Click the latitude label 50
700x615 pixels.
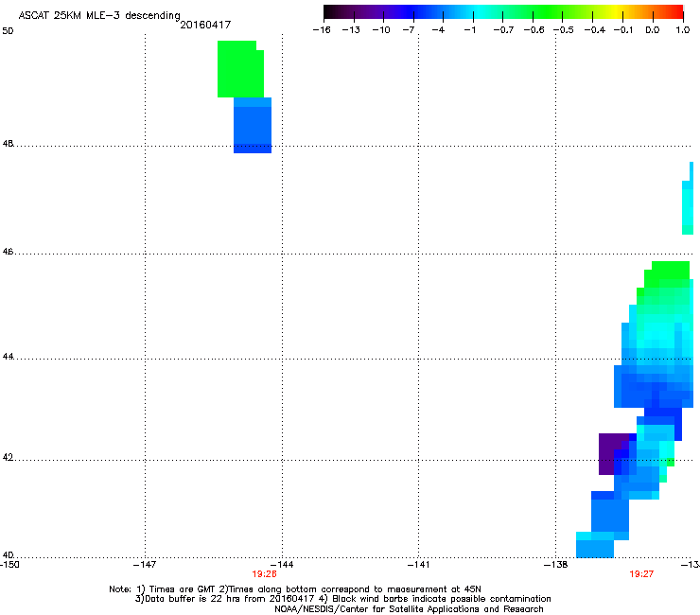(8, 31)
